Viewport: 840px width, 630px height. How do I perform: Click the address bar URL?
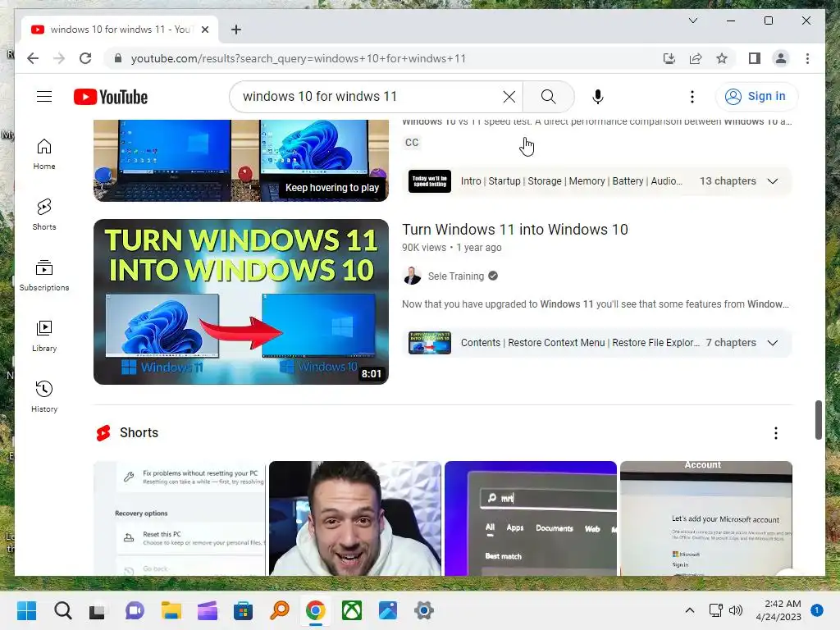coord(299,58)
